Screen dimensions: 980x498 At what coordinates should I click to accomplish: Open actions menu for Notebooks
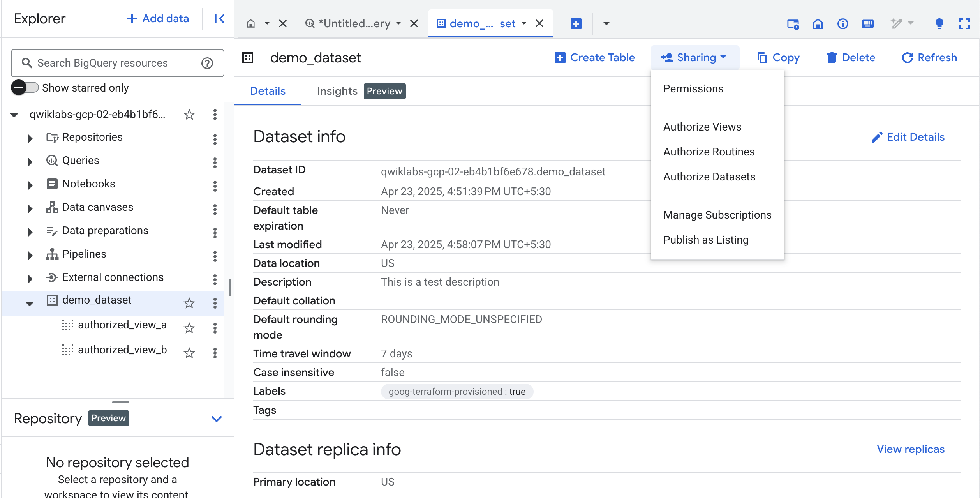215,185
